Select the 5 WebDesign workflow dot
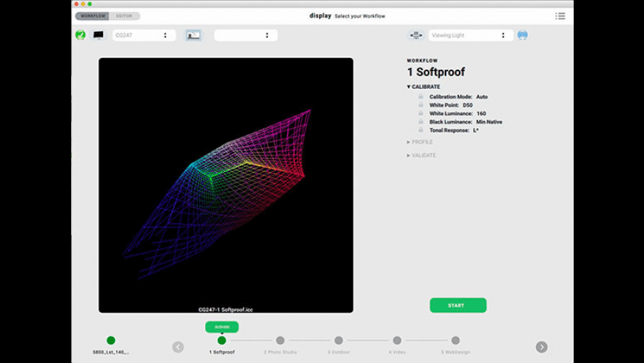Screen dimensions: 644x363 click(x=455, y=340)
